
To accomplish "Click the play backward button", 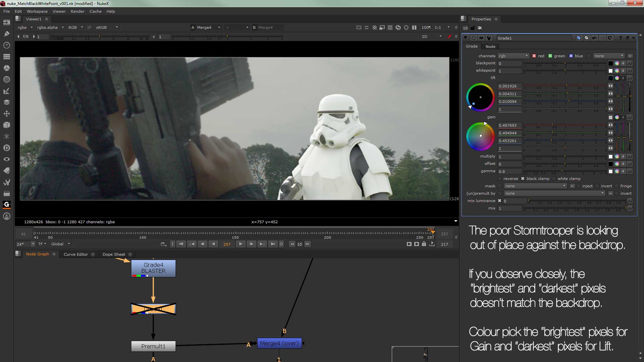I will [x=213, y=244].
